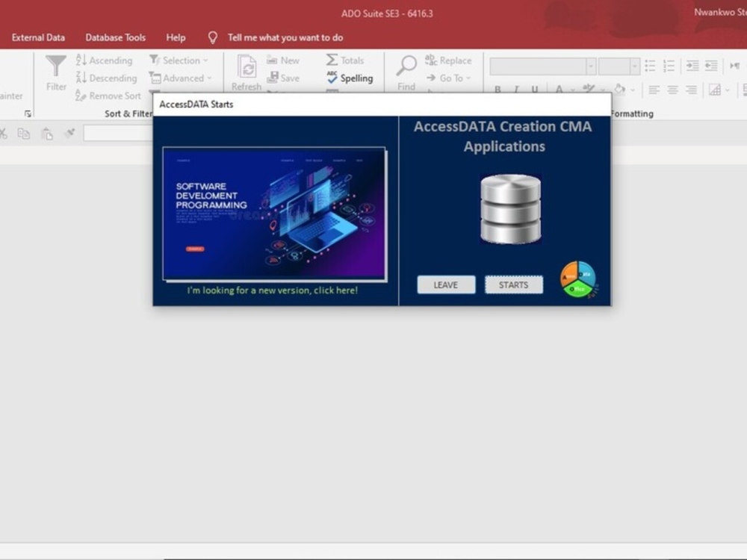The width and height of the screenshot is (747, 560).
Task: Apply bulleted list formatting
Action: pos(651,66)
